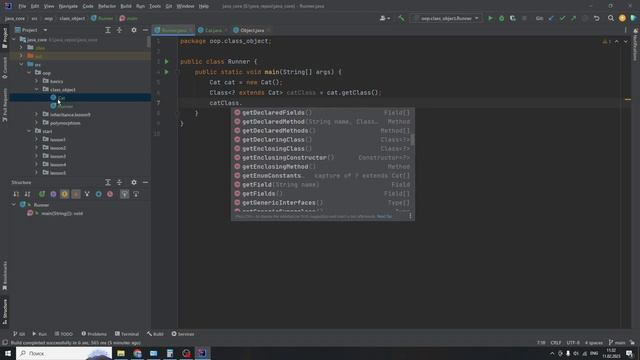Collapse the Runner node in Structure panel
Screen dimensions: 640x360
(14, 205)
